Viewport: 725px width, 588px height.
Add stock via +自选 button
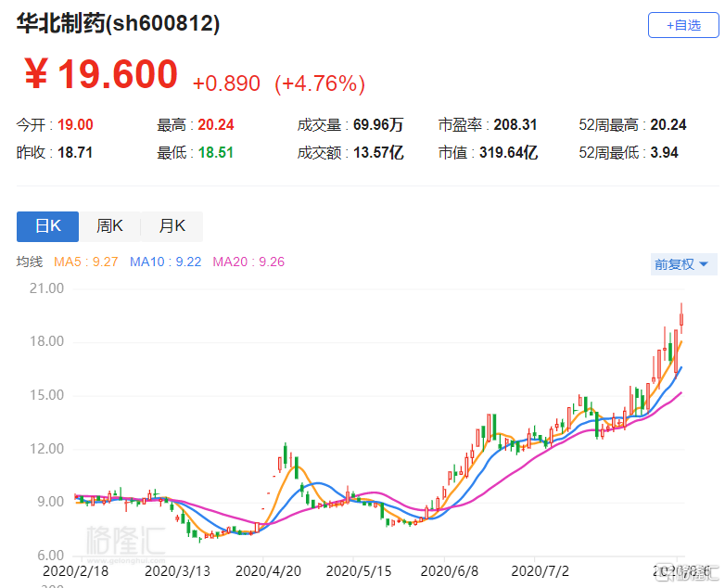pos(683,25)
